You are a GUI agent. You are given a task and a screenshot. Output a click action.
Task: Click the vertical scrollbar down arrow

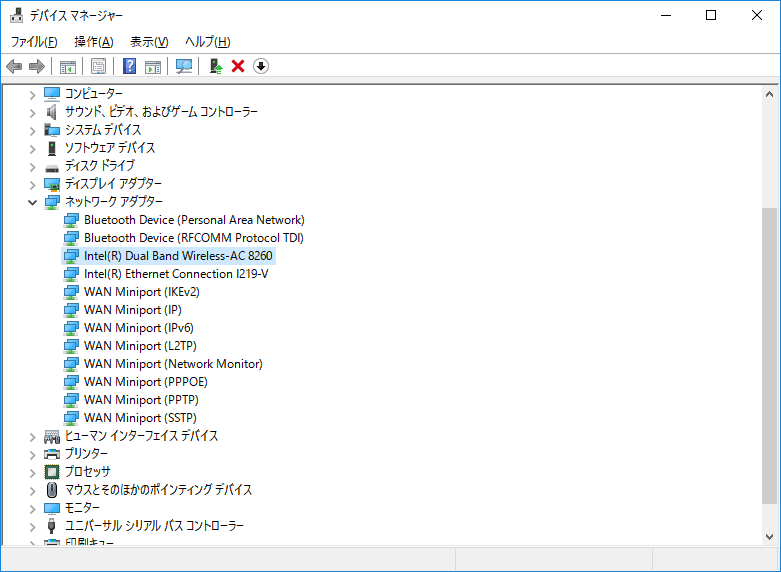770,537
